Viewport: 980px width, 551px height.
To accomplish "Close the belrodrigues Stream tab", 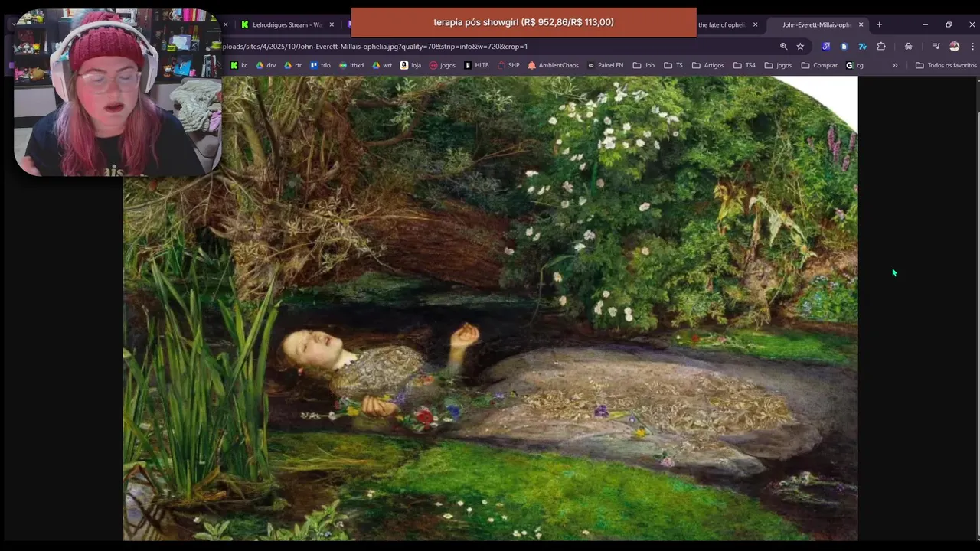I will coord(332,24).
